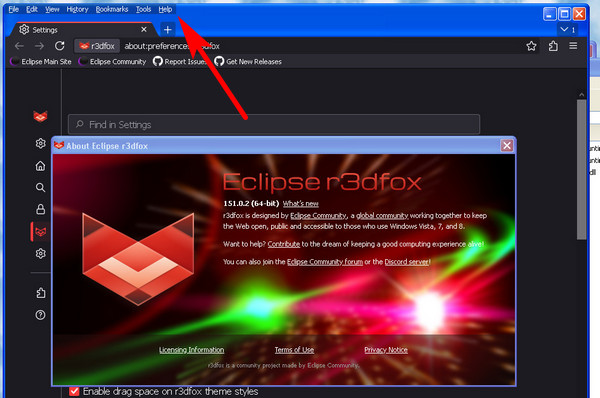Screen dimensions: 600x398
Task: Open Get New Releases bookmark
Action: (x=248, y=62)
